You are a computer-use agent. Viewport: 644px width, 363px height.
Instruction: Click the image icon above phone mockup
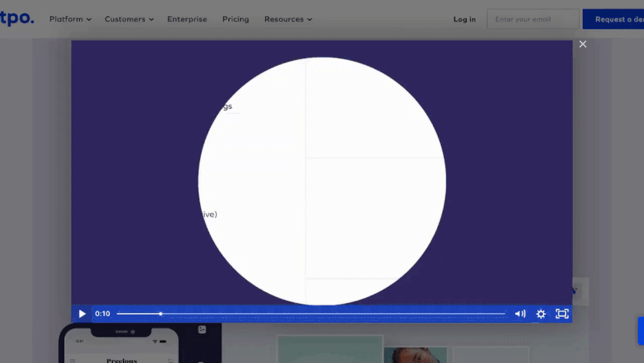[x=202, y=329]
